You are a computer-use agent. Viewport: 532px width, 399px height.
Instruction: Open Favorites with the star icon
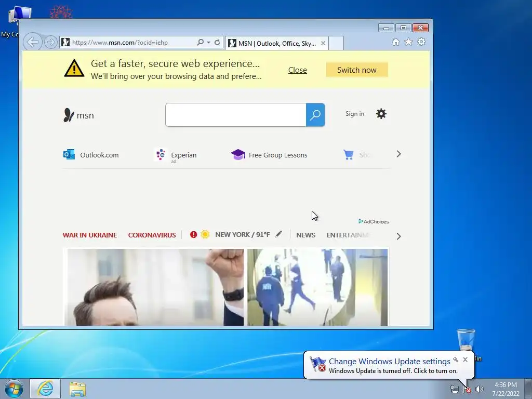(408, 42)
